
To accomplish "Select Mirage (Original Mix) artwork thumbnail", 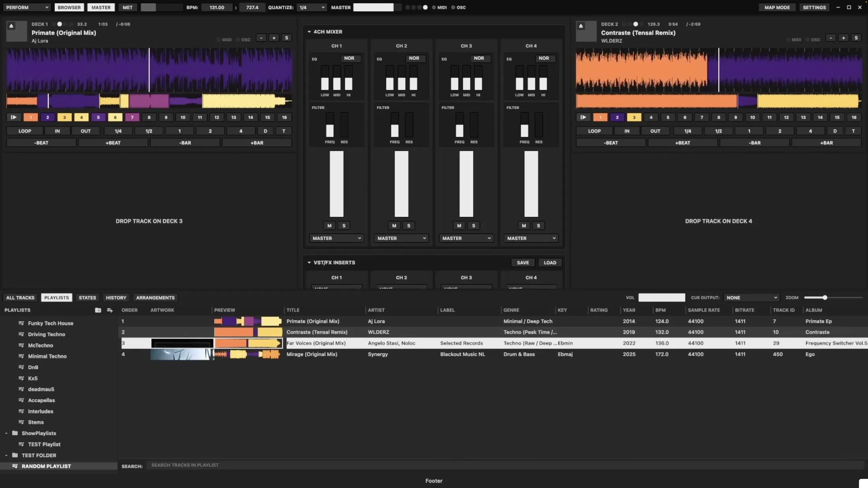I will pyautogui.click(x=182, y=354).
